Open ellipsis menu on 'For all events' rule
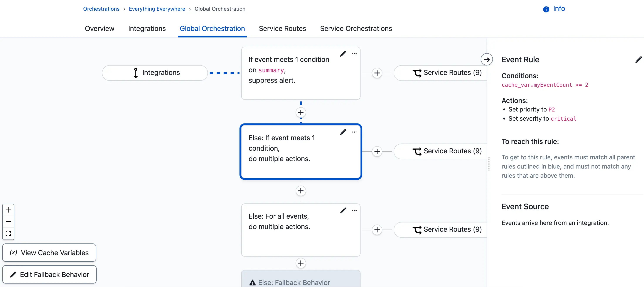The width and height of the screenshot is (644, 287). coord(354,211)
